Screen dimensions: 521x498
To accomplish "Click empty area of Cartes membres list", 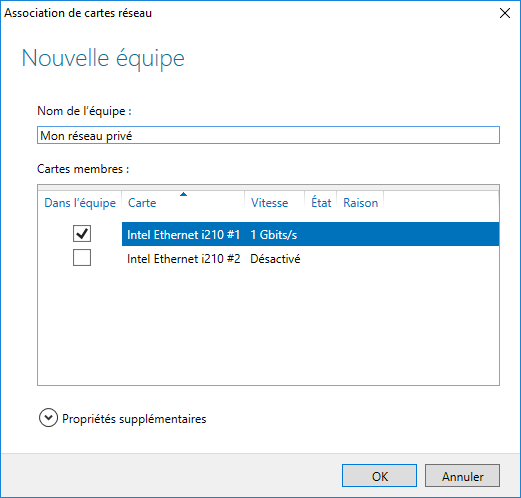I will (268, 327).
